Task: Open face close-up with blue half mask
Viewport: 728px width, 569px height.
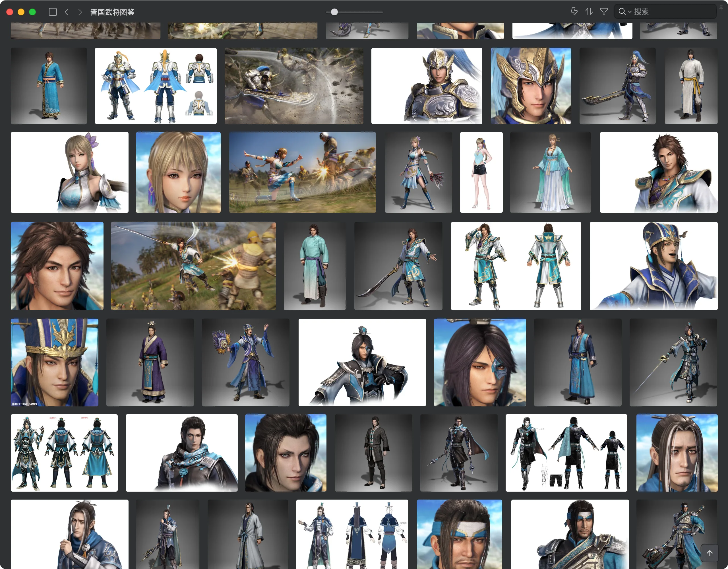Action: pos(480,362)
